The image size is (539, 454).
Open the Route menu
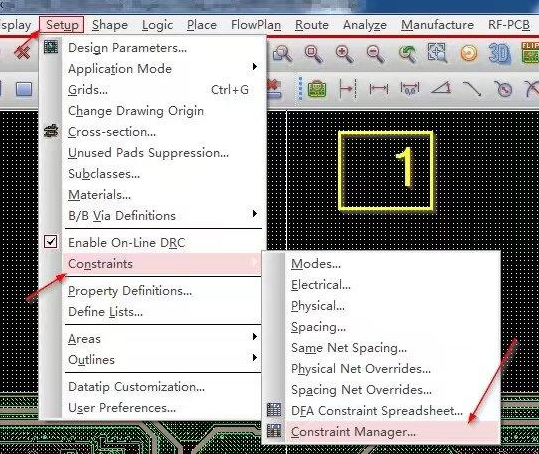point(312,25)
